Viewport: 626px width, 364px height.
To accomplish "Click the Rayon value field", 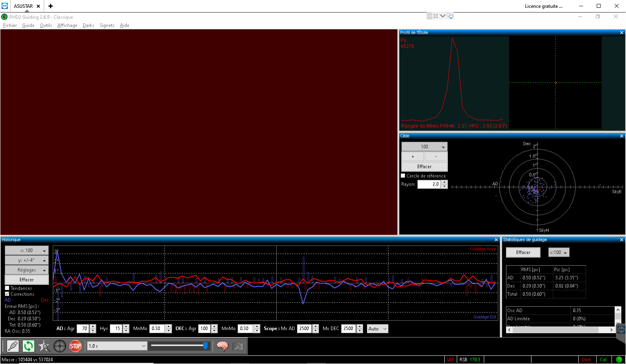I will click(429, 184).
